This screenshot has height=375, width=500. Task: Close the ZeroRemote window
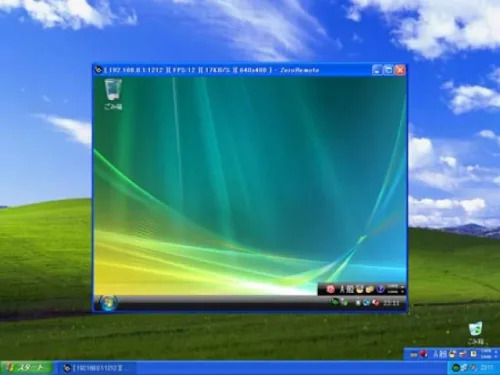[400, 70]
